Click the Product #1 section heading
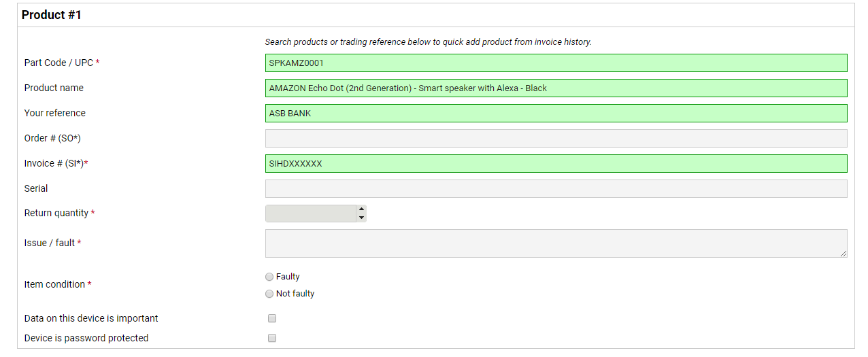The width and height of the screenshot is (868, 357). (x=52, y=15)
